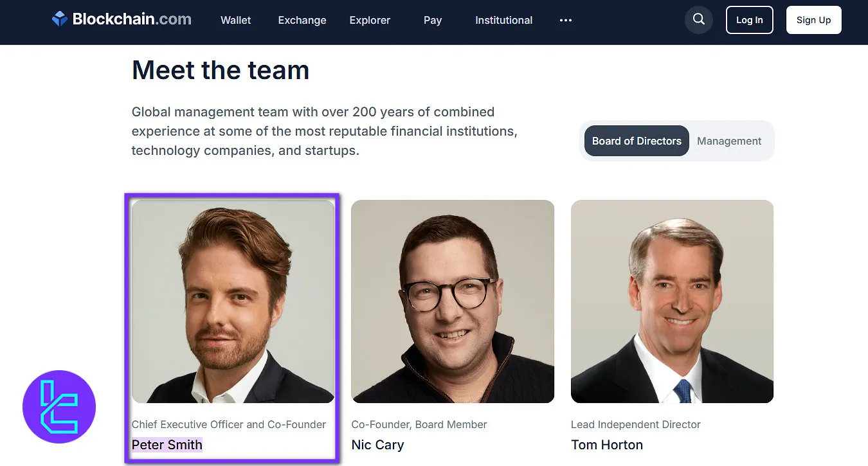868x466 pixels.
Task: Switch to the Management view
Action: click(729, 141)
